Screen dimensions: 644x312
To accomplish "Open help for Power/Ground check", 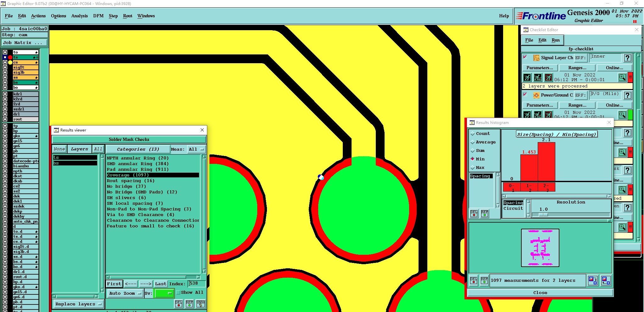I will [628, 95].
